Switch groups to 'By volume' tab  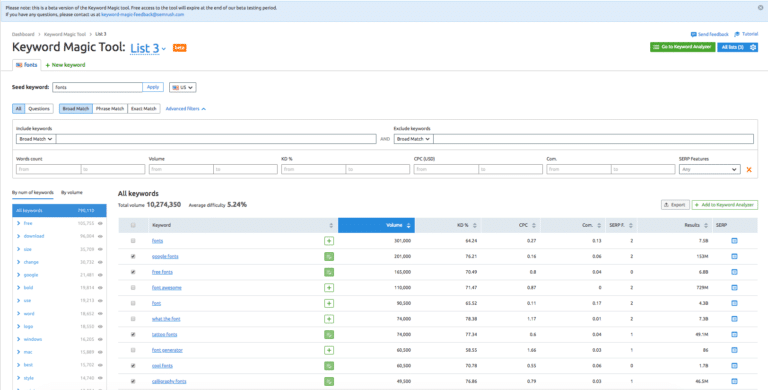point(72,193)
